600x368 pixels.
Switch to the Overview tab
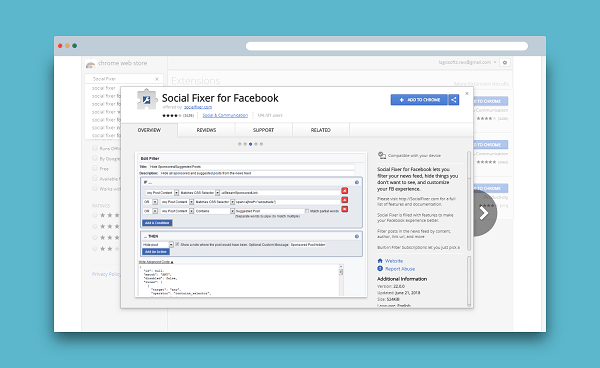[x=149, y=130]
